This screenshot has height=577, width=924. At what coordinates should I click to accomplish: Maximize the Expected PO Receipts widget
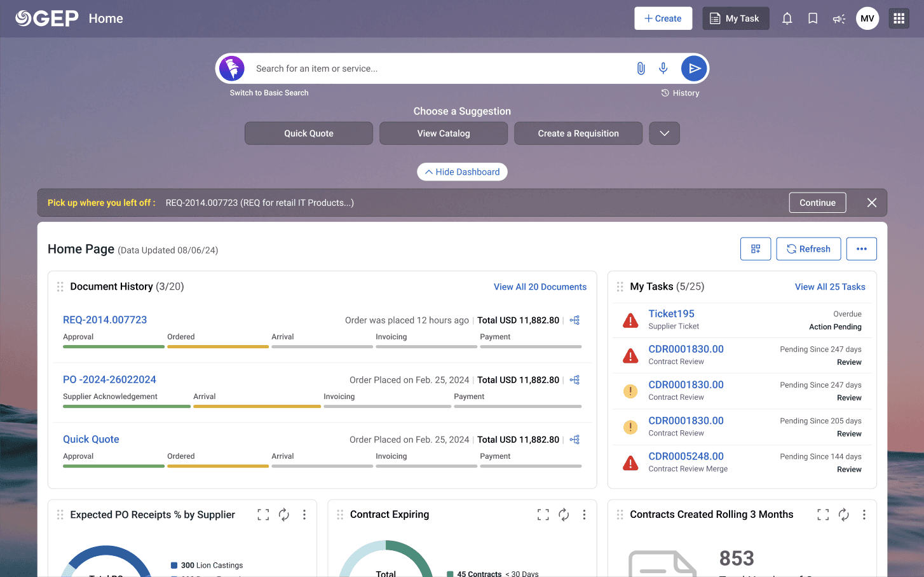(263, 515)
